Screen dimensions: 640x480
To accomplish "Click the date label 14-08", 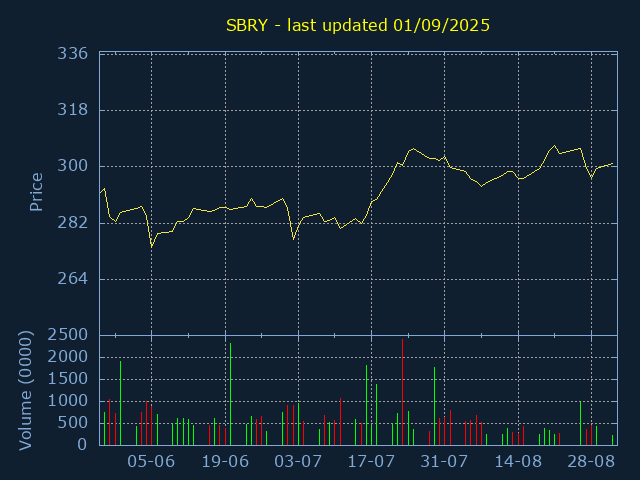I will 518,462.
